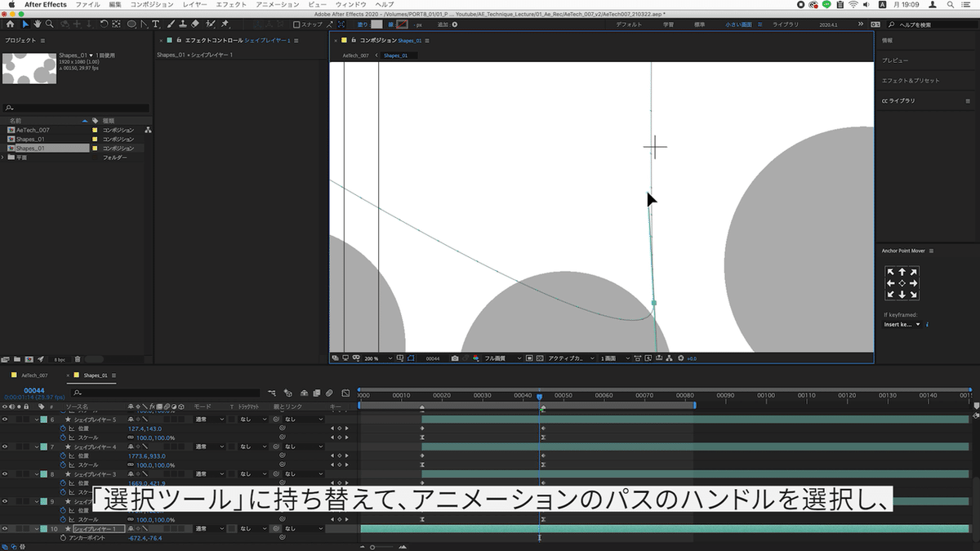This screenshot has width=980, height=551.
Task: Hide シェイプレイヤー 3 using eye toggle
Action: (5, 474)
